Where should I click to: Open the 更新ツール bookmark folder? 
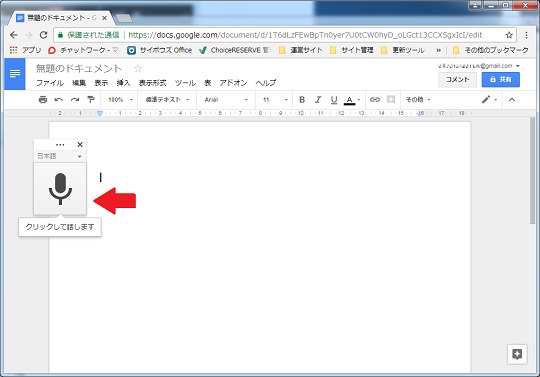(402, 50)
